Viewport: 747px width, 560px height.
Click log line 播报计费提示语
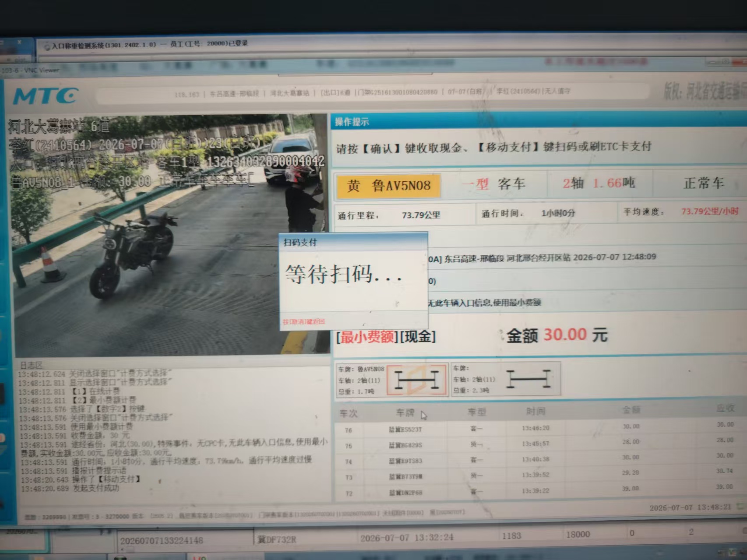[x=74, y=471]
